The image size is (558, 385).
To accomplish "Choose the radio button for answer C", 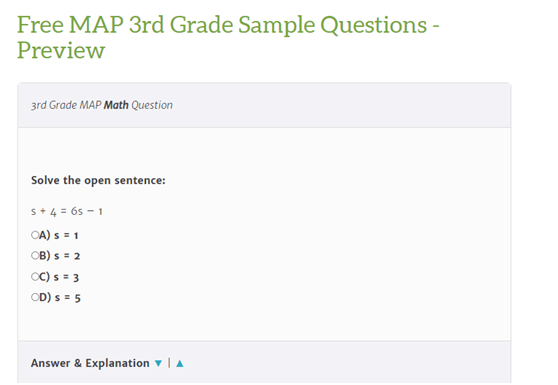I will tap(35, 276).
